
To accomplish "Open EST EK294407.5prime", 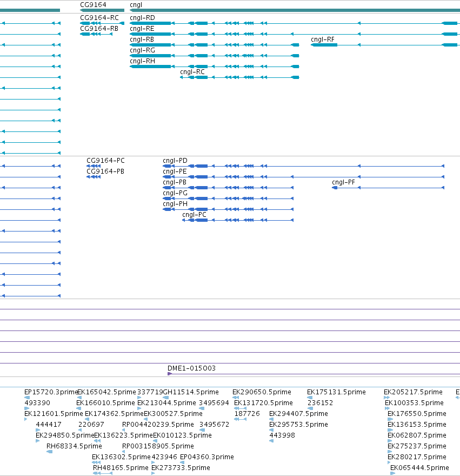I will [x=298, y=414].
